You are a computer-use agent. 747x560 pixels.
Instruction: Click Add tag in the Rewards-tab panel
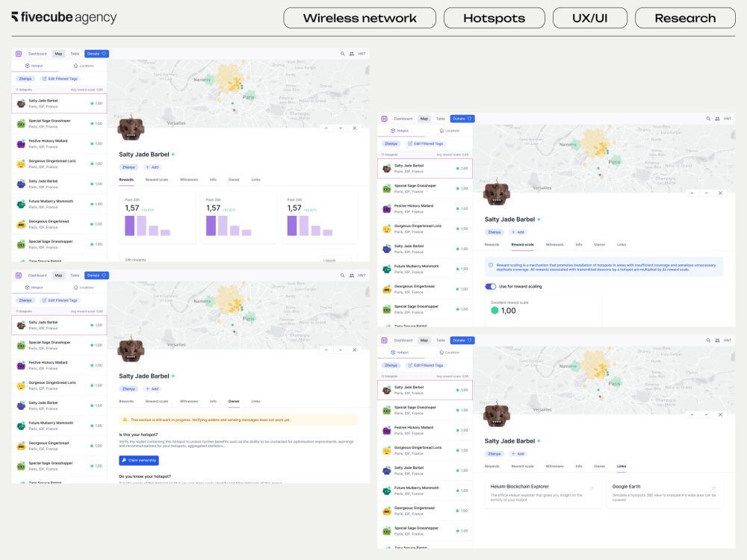152,167
